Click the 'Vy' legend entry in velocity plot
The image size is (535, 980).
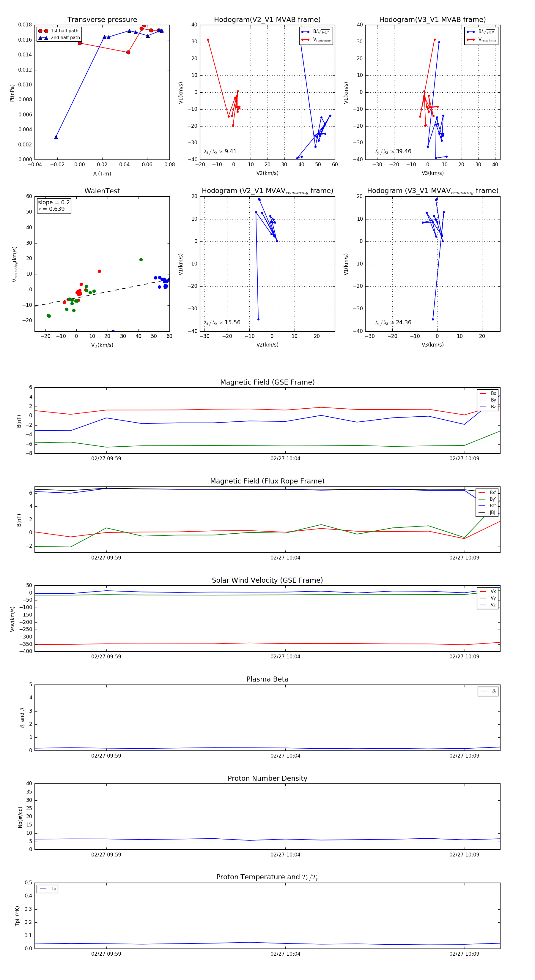pyautogui.click(x=488, y=598)
